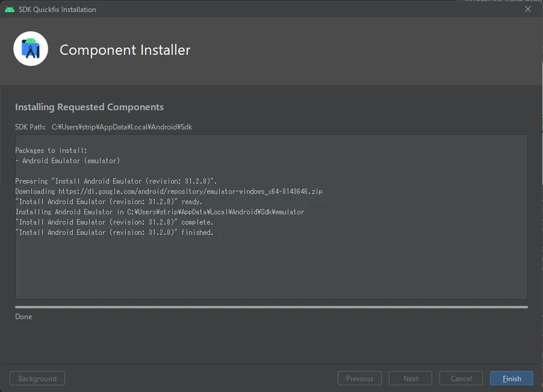Click the "Installing Android Emulator in" log line
The height and width of the screenshot is (392, 543).
(x=160, y=212)
